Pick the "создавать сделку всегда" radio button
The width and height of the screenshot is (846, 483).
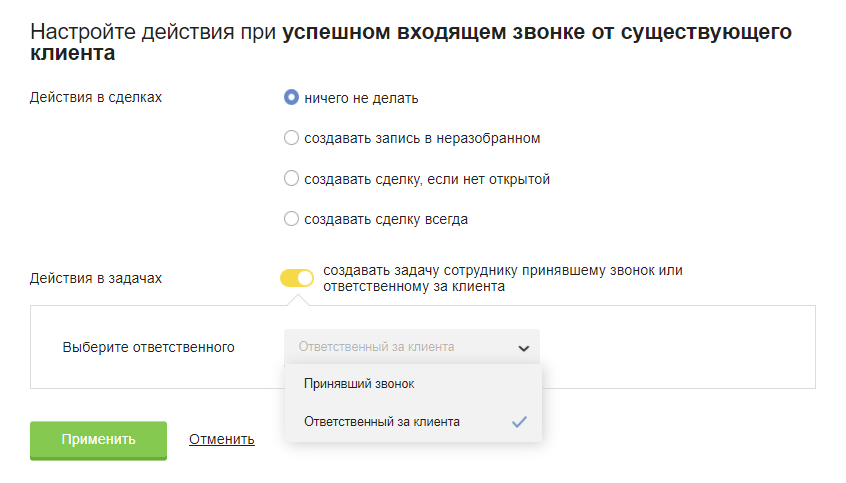[291, 219]
